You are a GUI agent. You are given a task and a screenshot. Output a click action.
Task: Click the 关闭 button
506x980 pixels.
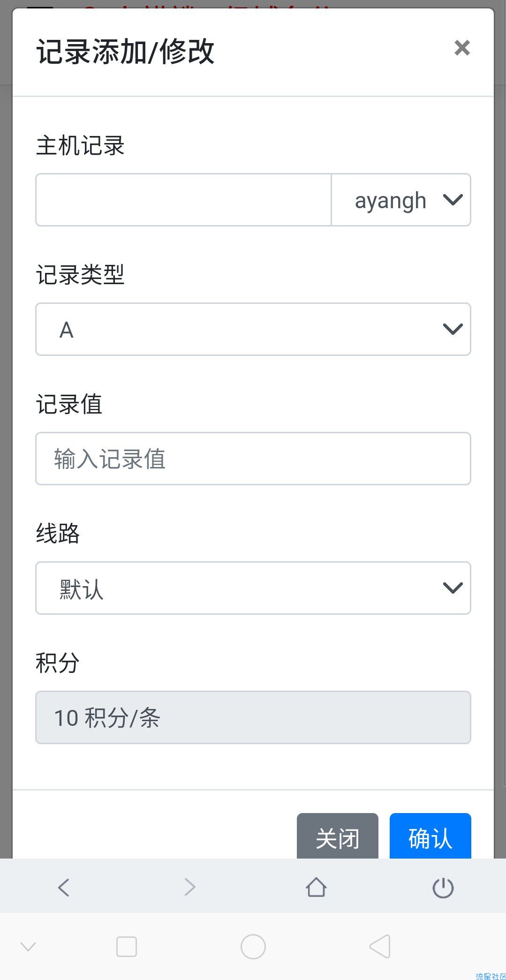click(338, 837)
